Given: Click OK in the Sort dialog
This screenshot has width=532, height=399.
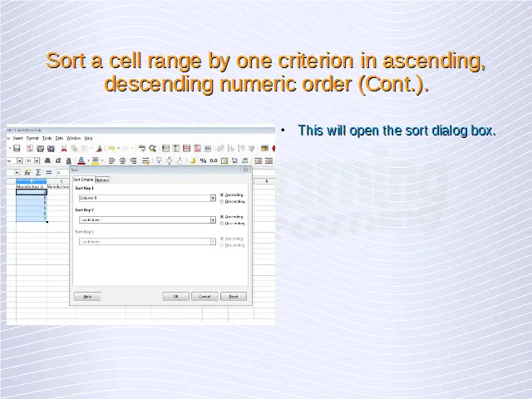Looking at the screenshot, I should (175, 296).
